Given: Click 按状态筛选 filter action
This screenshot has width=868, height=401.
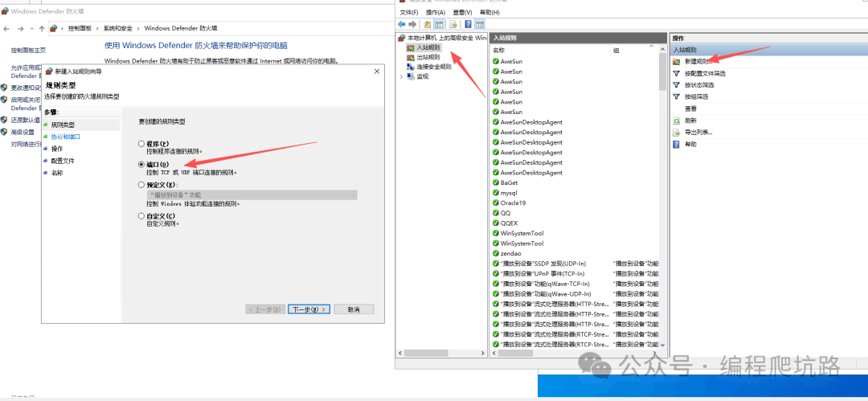Looking at the screenshot, I should click(x=698, y=84).
